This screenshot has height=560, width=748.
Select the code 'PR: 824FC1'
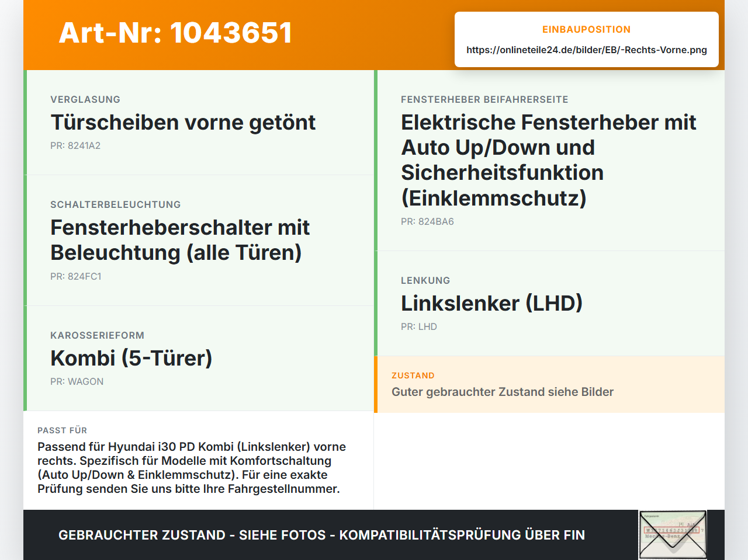(76, 276)
